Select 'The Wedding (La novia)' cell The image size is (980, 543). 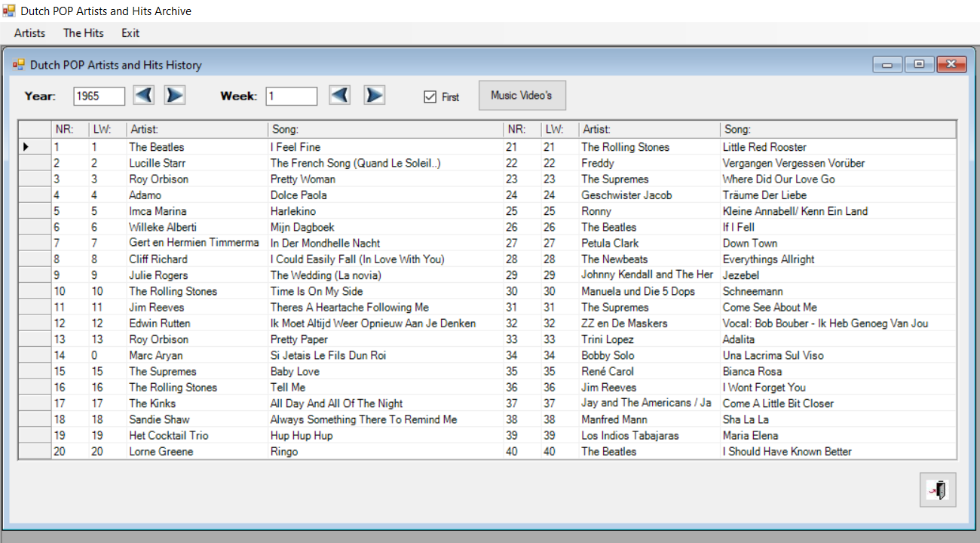385,275
